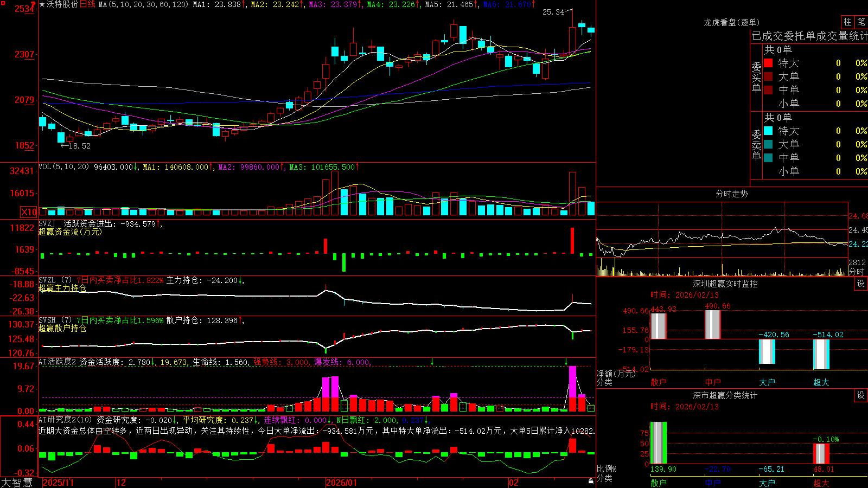Screen dimensions: 868x488
Task: Click the 爆发线: 6.000 value
Action: [x=342, y=362]
